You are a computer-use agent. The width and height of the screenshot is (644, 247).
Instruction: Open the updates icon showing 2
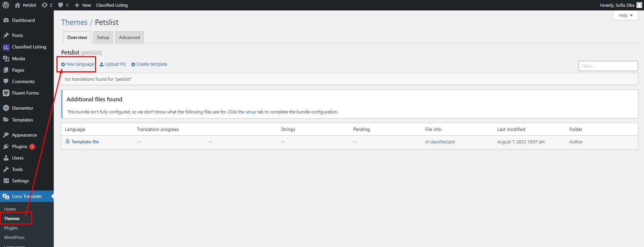pyautogui.click(x=44, y=5)
